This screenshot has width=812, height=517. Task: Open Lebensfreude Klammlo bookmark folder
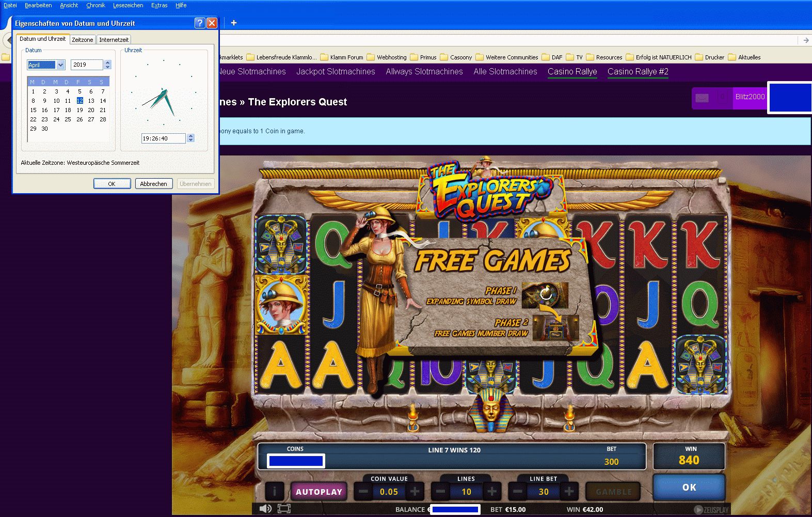(x=281, y=57)
